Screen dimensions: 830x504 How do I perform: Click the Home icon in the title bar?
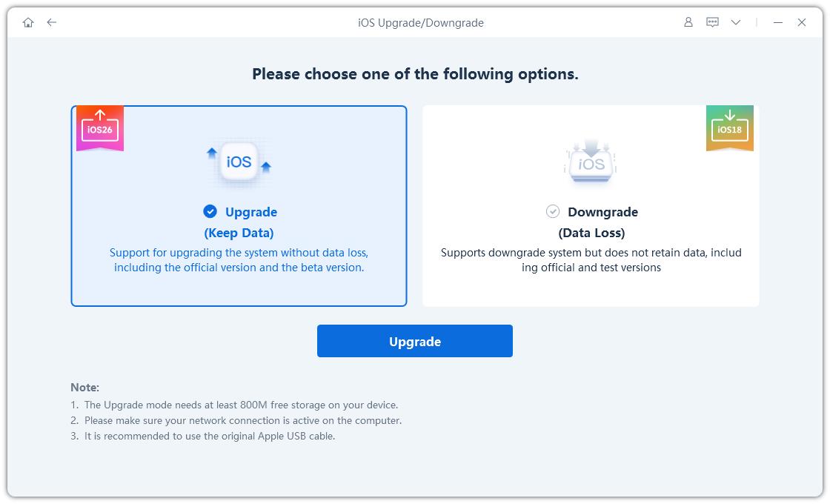point(27,22)
